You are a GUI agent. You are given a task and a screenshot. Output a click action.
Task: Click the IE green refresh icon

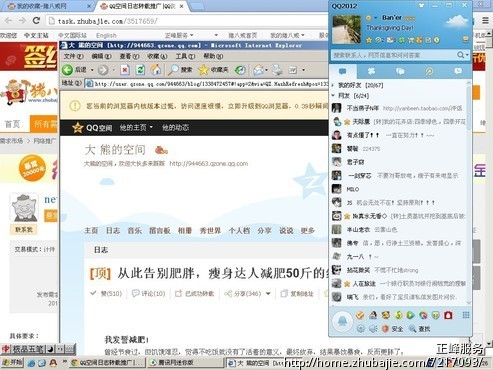click(x=140, y=70)
